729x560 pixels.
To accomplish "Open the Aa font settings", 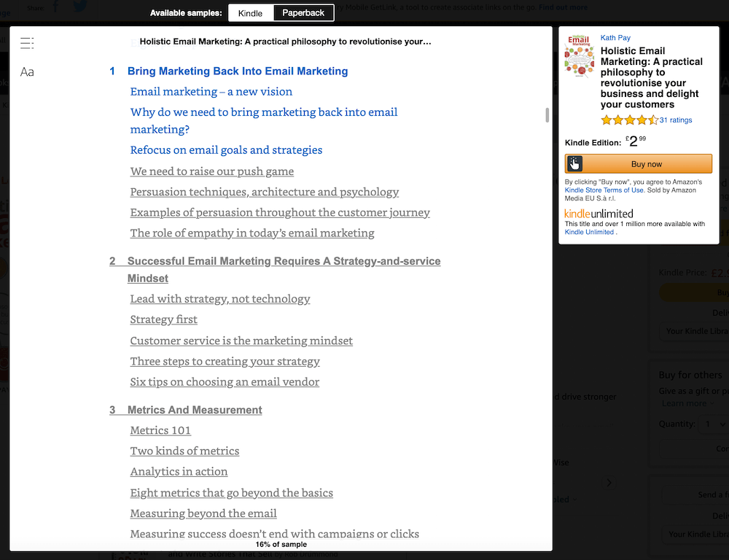I will click(x=27, y=72).
